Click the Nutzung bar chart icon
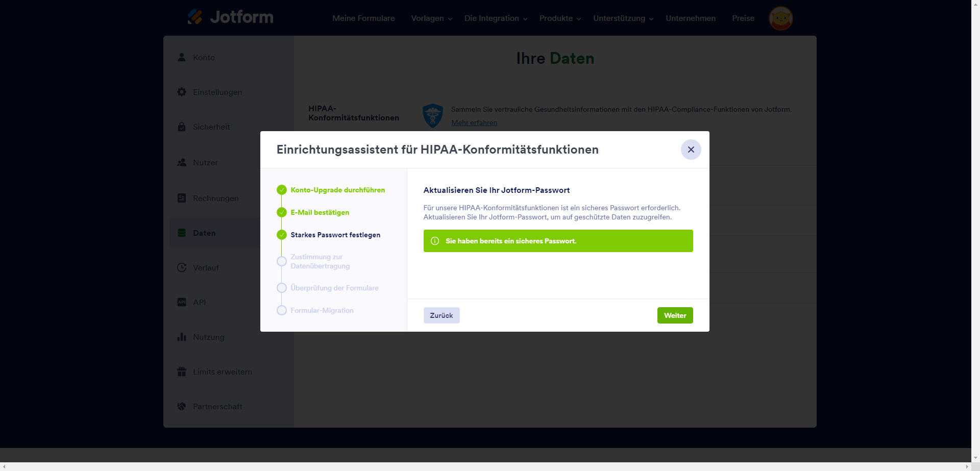The height and width of the screenshot is (471, 980). (182, 337)
